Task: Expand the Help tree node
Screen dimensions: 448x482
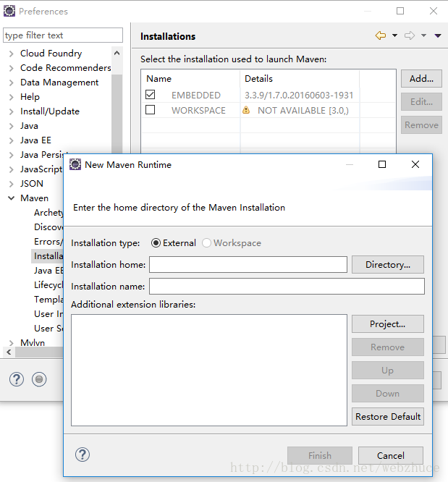Action: click(x=12, y=97)
